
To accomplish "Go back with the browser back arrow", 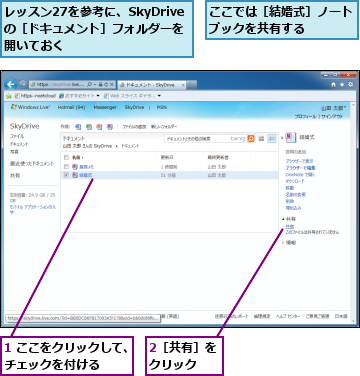I will point(11,84).
